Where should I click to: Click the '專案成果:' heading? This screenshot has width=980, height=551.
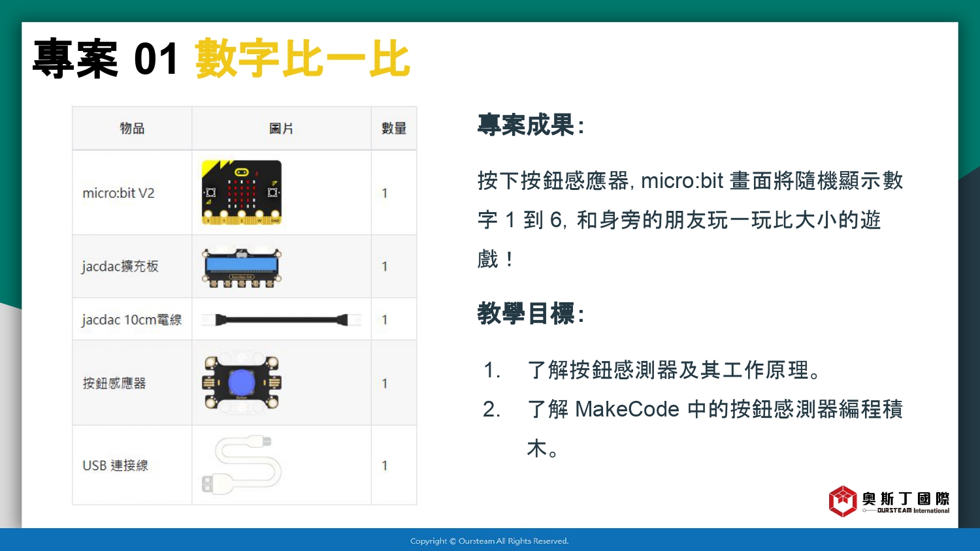pos(531,125)
